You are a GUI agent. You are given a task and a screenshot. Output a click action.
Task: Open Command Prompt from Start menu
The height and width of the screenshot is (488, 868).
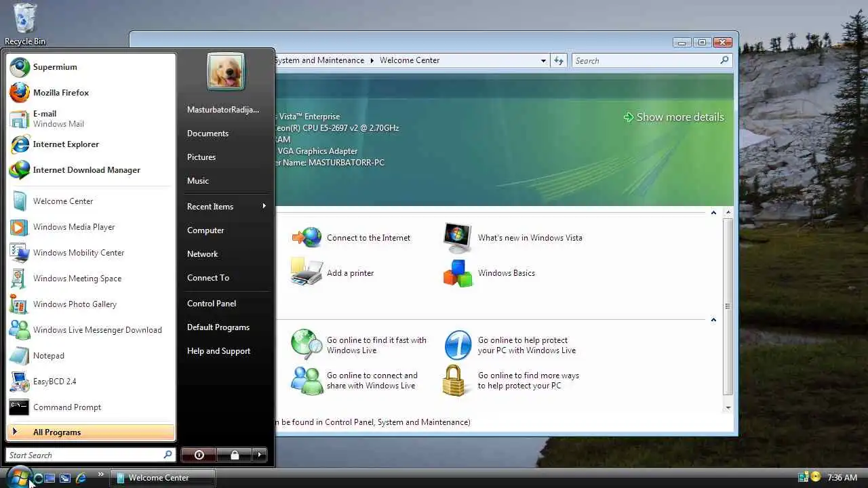pos(90,407)
